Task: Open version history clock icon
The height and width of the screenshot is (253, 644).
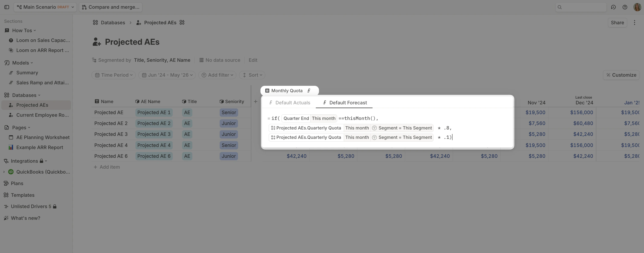Action: tap(613, 7)
